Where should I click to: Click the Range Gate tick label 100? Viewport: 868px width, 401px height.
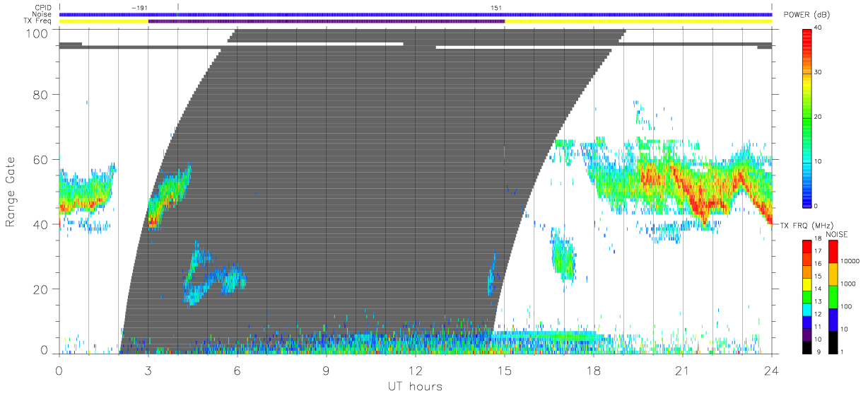point(35,33)
